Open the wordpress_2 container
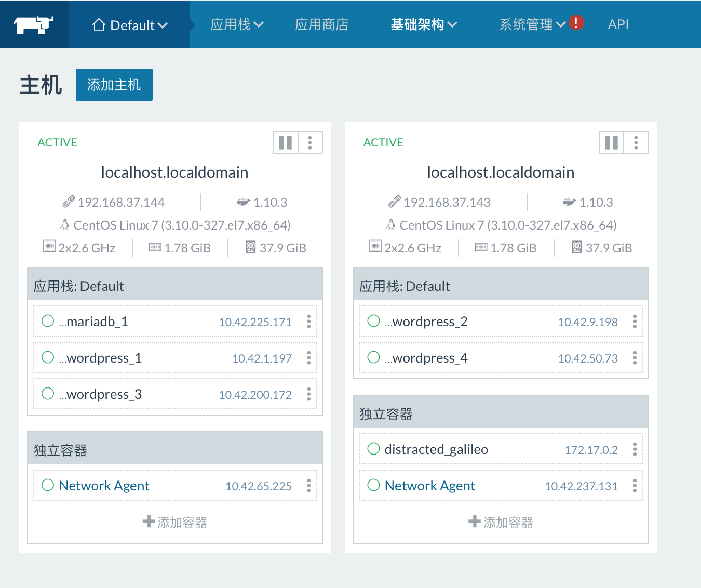The width and height of the screenshot is (701, 588). [x=426, y=322]
